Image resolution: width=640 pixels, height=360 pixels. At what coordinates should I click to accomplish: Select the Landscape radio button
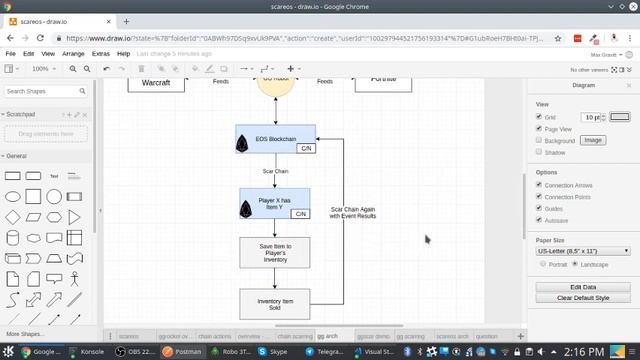(575, 264)
